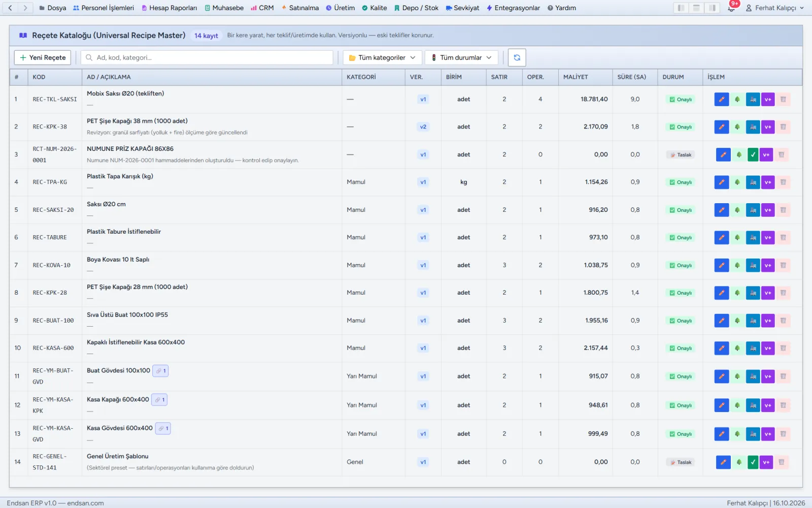Click link badge beside Kasa Kapağı 600x400

tap(159, 400)
